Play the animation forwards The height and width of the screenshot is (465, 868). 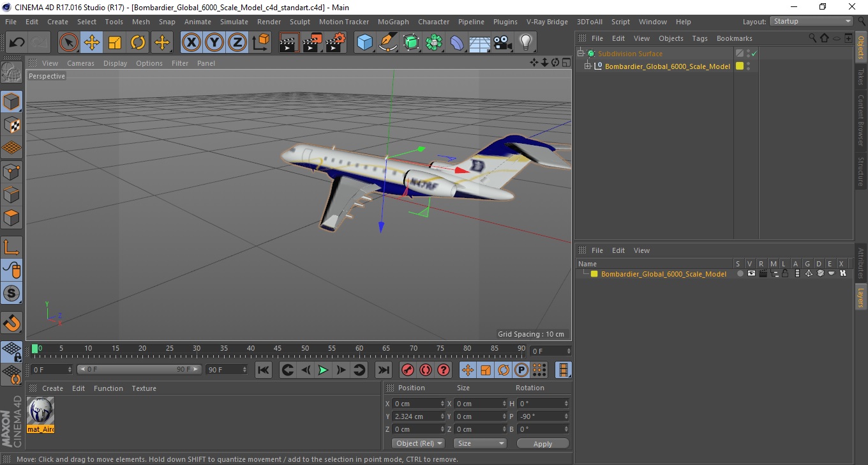click(x=323, y=370)
